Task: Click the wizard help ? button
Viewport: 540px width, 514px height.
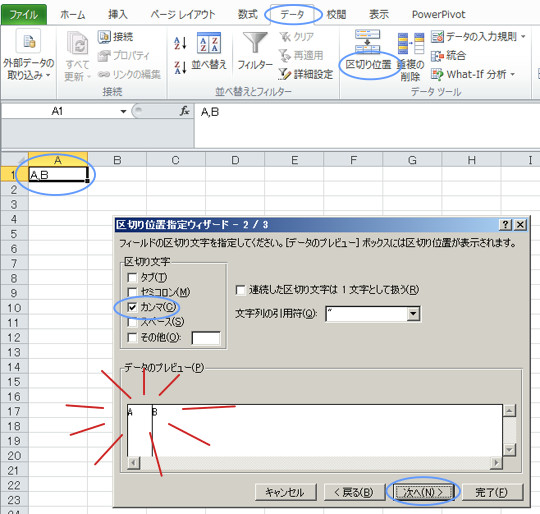Action: point(505,225)
